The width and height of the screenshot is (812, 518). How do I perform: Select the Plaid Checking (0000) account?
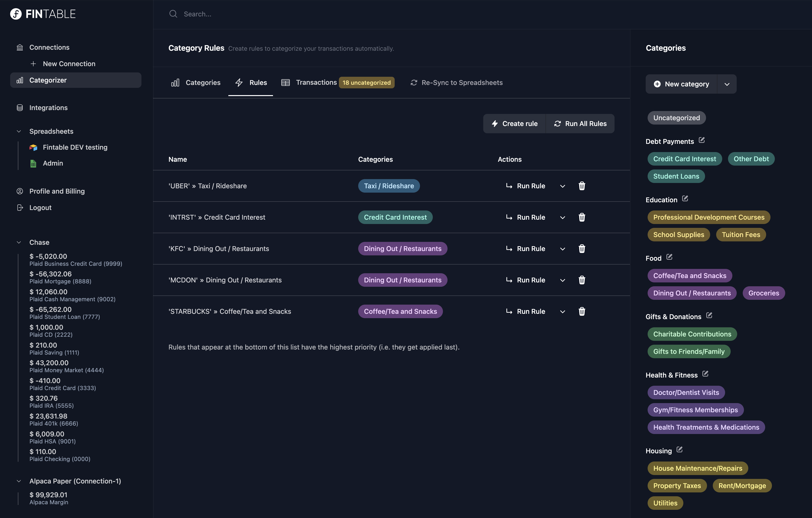60,455
